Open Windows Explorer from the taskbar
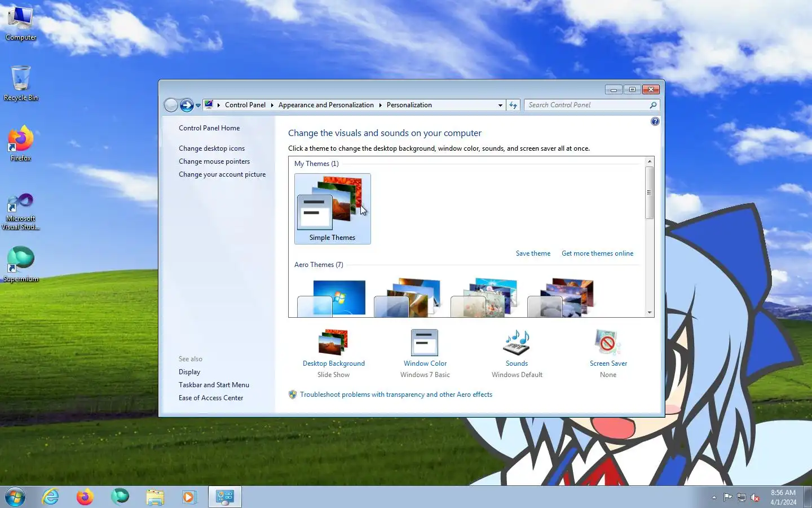This screenshot has width=812, height=508. [155, 497]
